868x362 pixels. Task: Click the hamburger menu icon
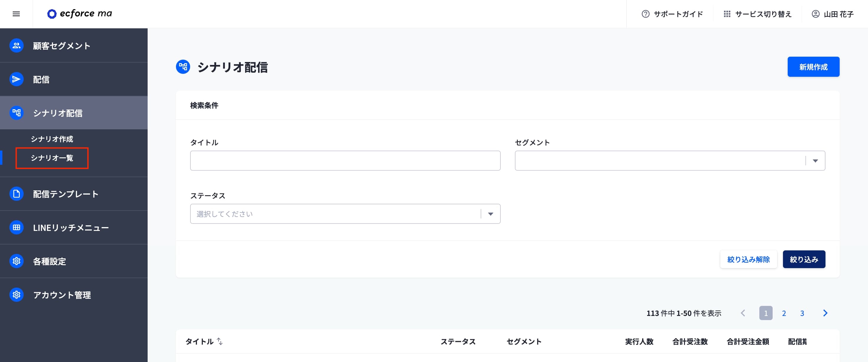click(x=16, y=14)
